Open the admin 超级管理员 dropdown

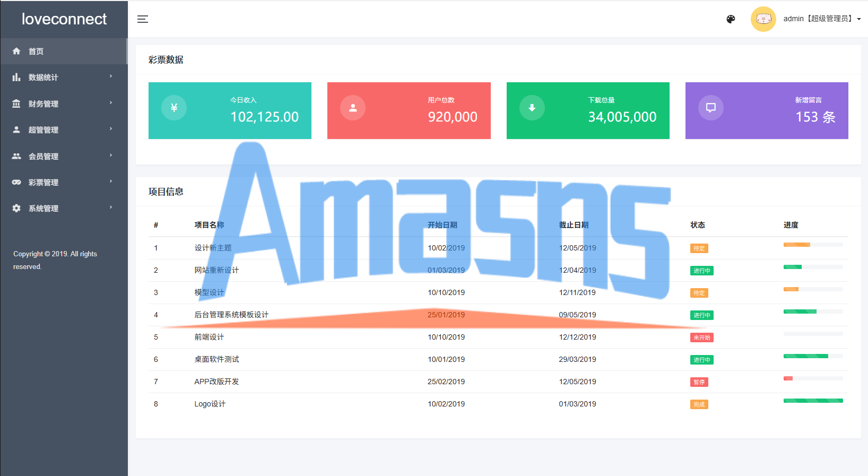tap(822, 19)
